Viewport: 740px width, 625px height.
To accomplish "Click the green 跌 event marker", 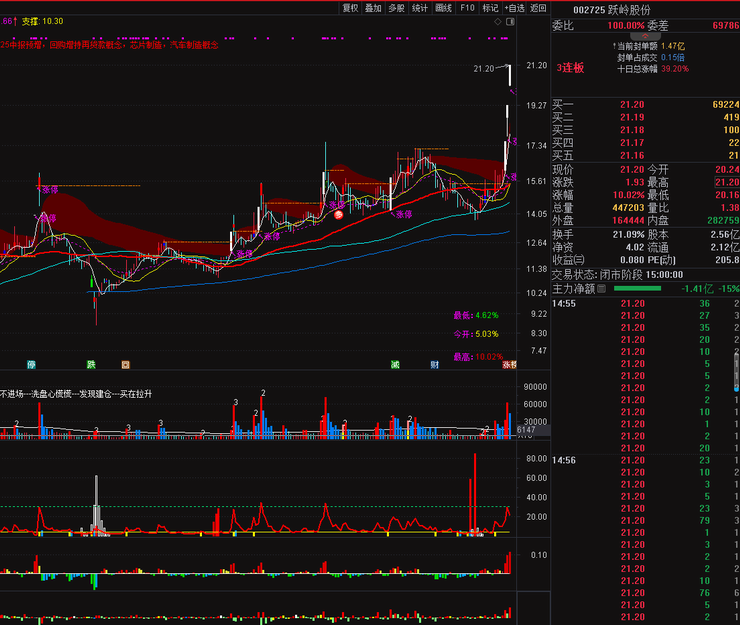I will pyautogui.click(x=91, y=365).
